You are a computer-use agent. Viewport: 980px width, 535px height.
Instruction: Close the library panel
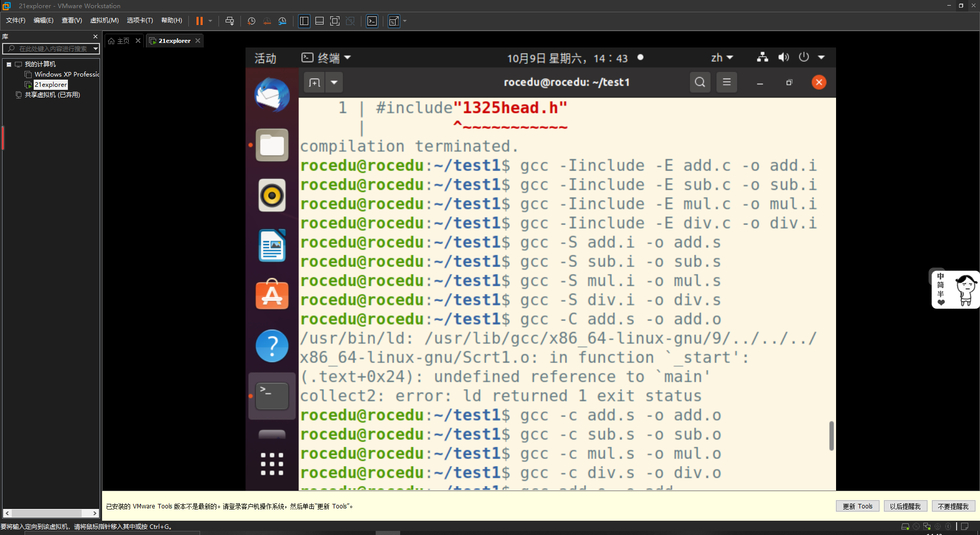[x=95, y=37]
